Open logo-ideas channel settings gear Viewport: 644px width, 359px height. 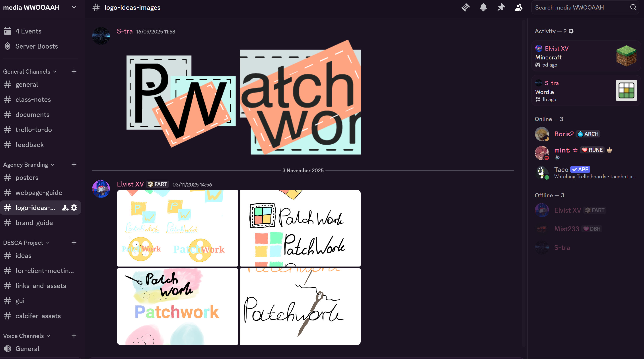pos(74,208)
